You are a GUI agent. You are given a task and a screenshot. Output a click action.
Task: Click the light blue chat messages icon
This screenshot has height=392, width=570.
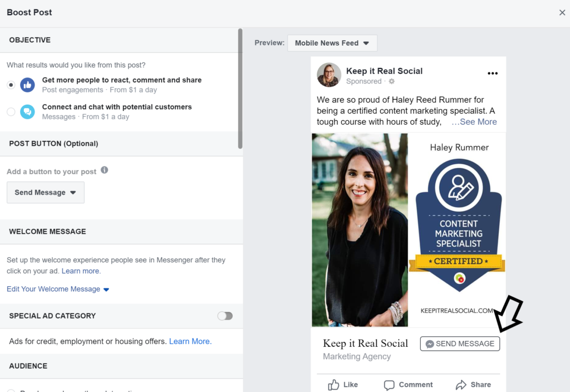[x=28, y=112]
